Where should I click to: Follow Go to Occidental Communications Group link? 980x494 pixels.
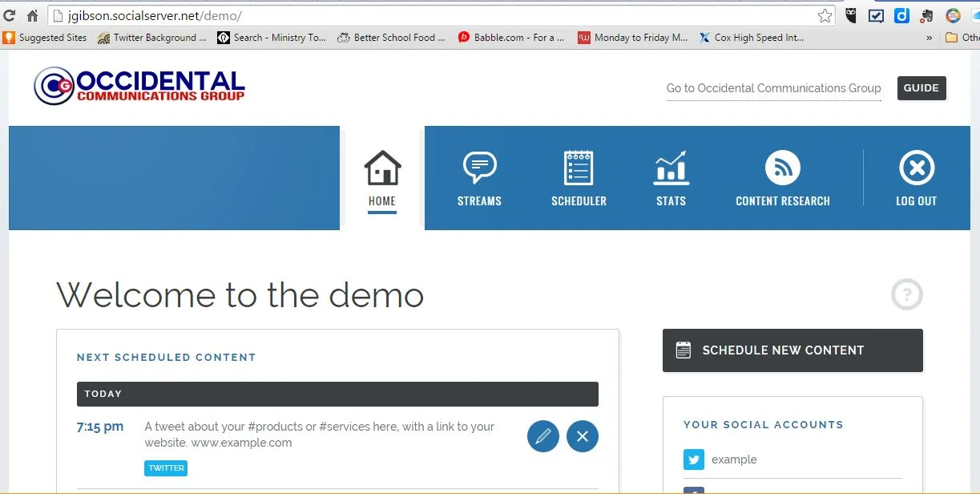point(774,88)
